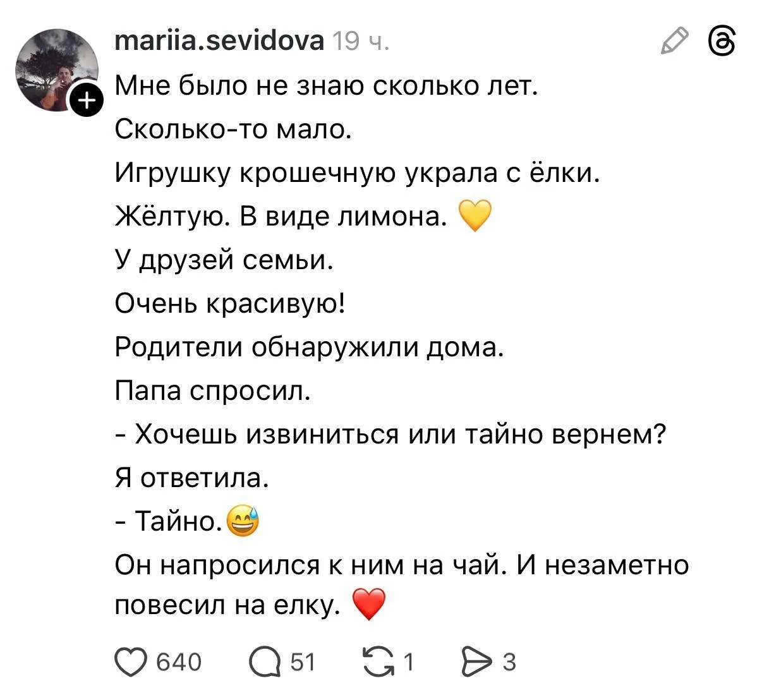This screenshot has width=762, height=700.
Task: View the 640 likes count
Action: click(178, 662)
